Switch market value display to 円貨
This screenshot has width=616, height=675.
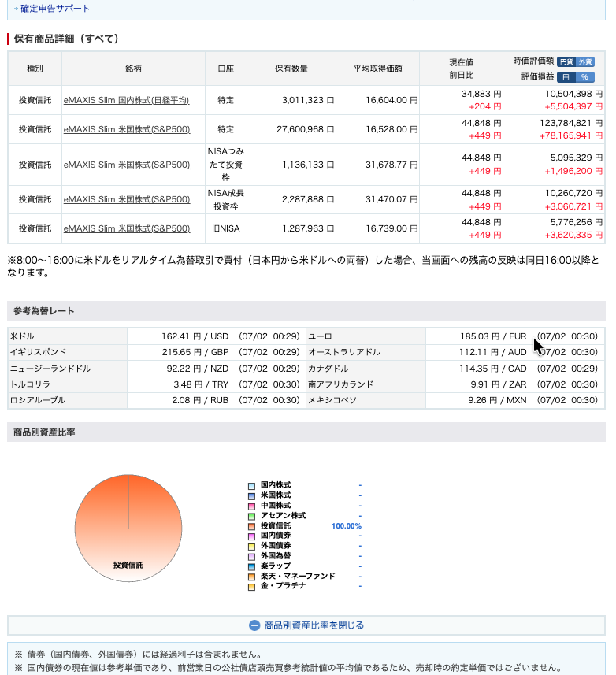coord(566,62)
